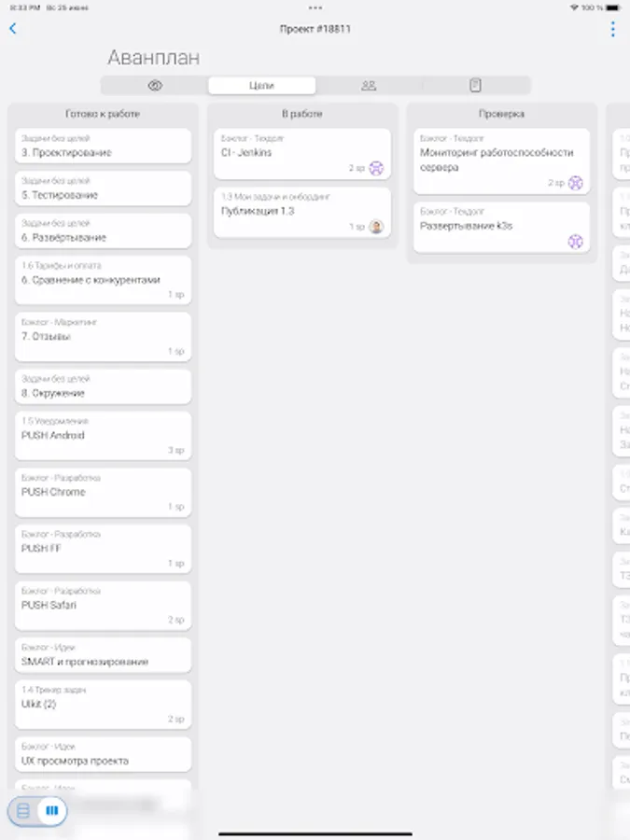Switch to the eye view tab
Screen dimensions: 630x840
point(155,86)
